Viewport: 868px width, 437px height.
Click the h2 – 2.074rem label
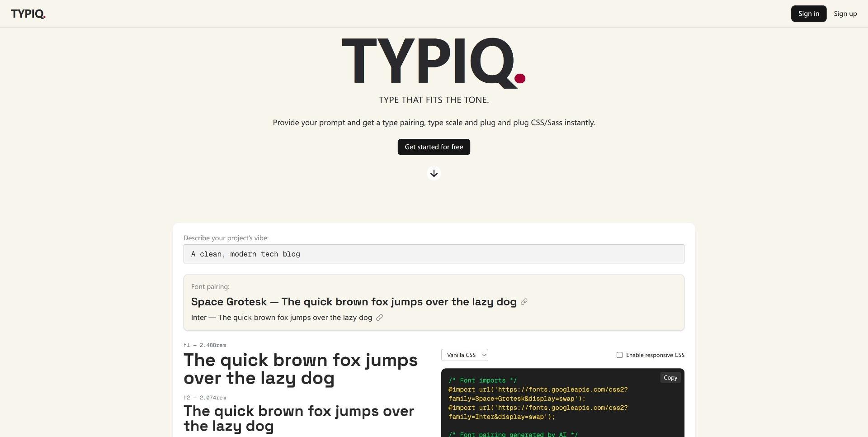(x=204, y=398)
